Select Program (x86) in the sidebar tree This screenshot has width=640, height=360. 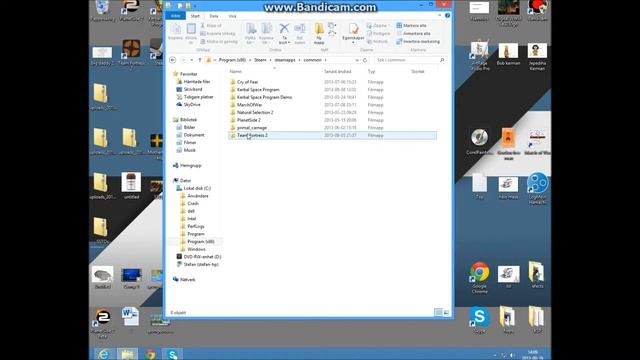click(x=200, y=242)
